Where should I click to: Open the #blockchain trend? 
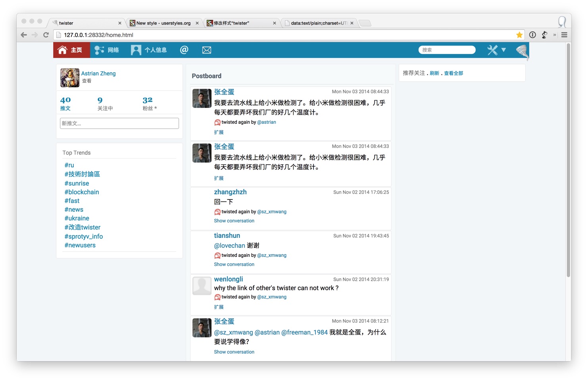[x=82, y=192]
